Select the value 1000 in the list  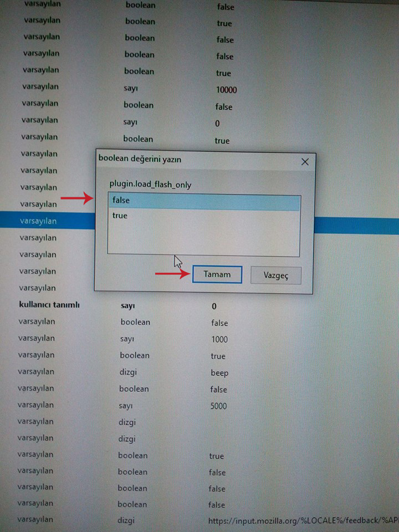pyautogui.click(x=219, y=340)
